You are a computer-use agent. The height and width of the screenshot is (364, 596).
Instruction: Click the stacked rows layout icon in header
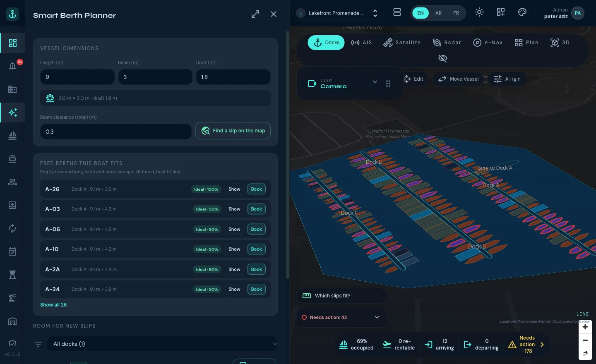[397, 12]
